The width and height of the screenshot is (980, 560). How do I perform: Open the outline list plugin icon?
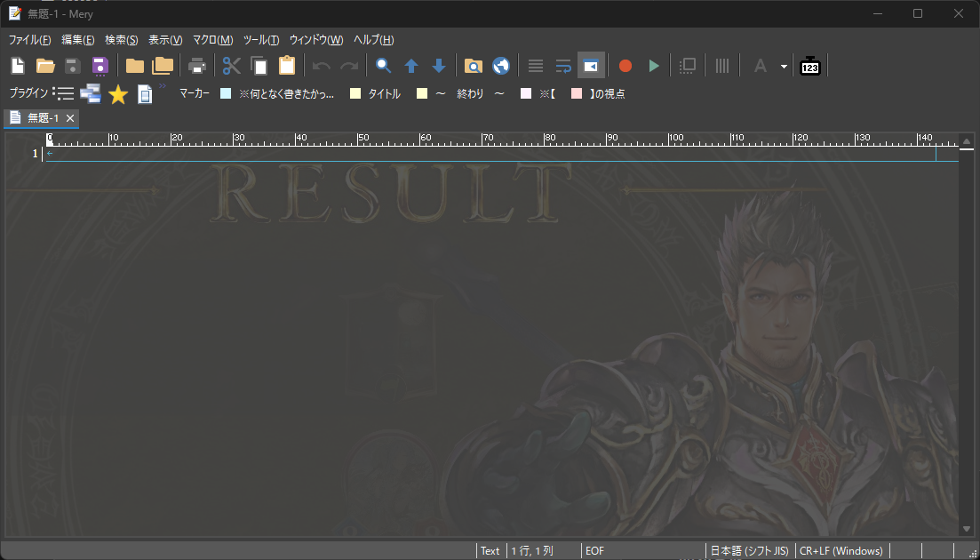pyautogui.click(x=63, y=93)
